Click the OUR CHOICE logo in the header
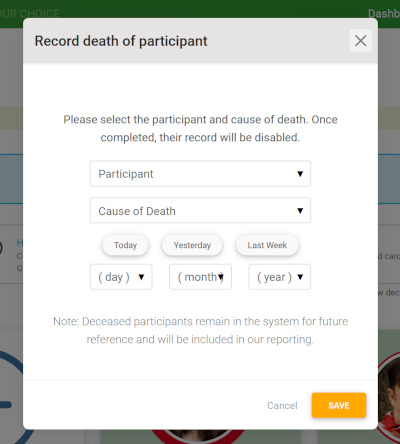Viewport: 400px width, 444px height. [30, 13]
